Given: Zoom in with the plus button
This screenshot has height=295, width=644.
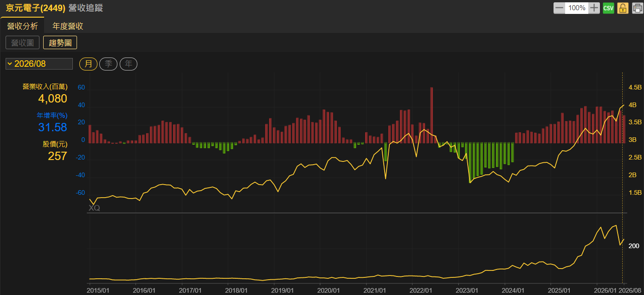Looking at the screenshot, I should click(x=595, y=8).
